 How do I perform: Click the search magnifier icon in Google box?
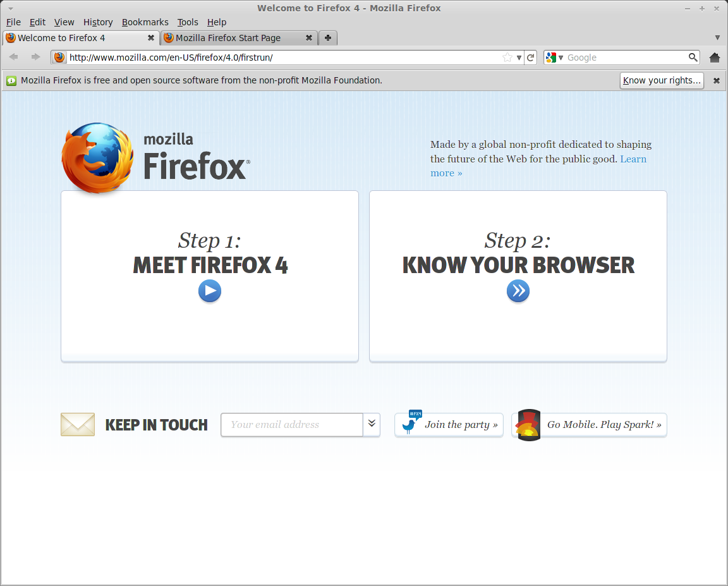(693, 58)
